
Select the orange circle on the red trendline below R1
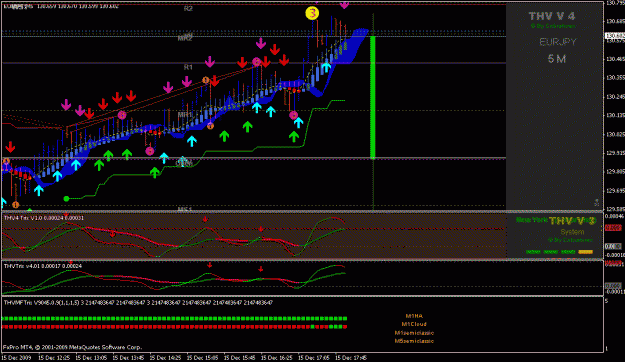[206, 80]
